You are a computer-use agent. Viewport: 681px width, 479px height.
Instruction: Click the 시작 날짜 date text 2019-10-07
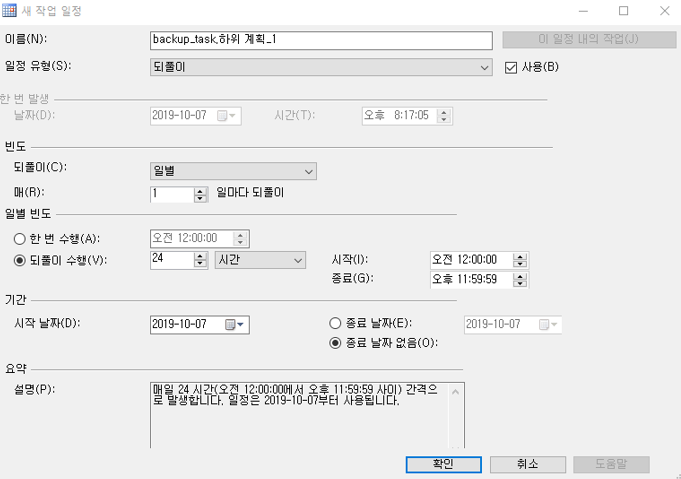pyautogui.click(x=179, y=324)
